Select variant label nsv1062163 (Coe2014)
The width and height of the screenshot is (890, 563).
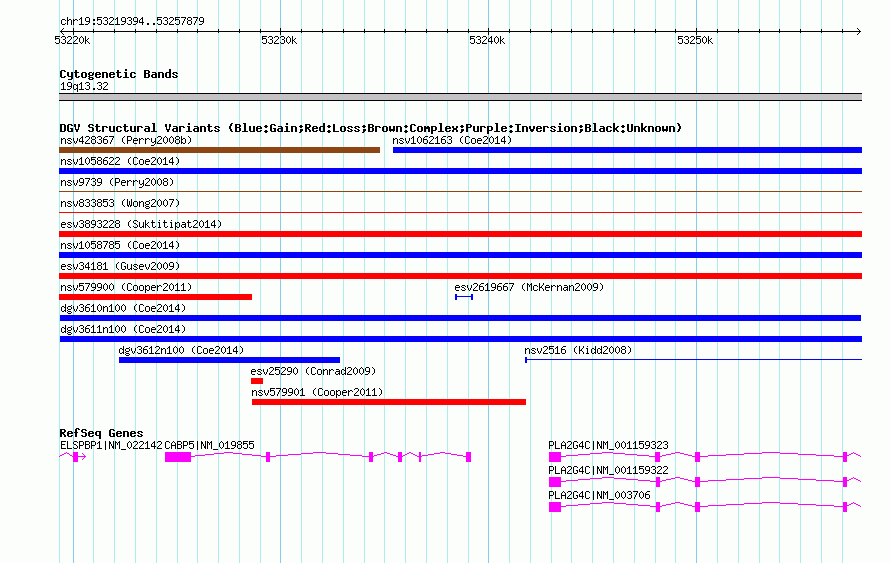tap(452, 140)
